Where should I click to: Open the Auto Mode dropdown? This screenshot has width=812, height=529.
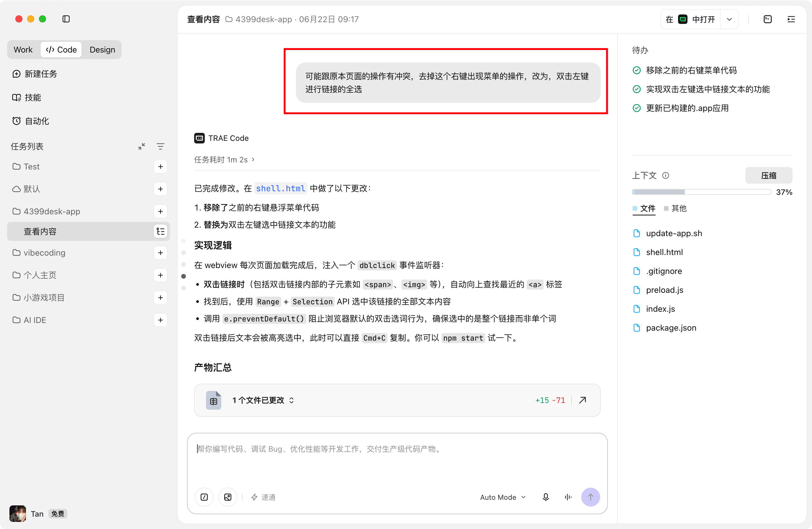(x=502, y=497)
